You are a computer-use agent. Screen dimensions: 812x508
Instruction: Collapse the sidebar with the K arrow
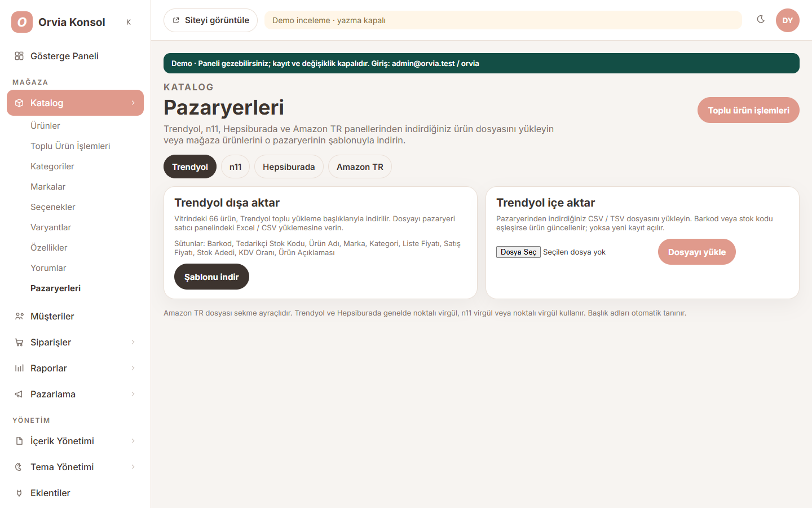pyautogui.click(x=129, y=22)
